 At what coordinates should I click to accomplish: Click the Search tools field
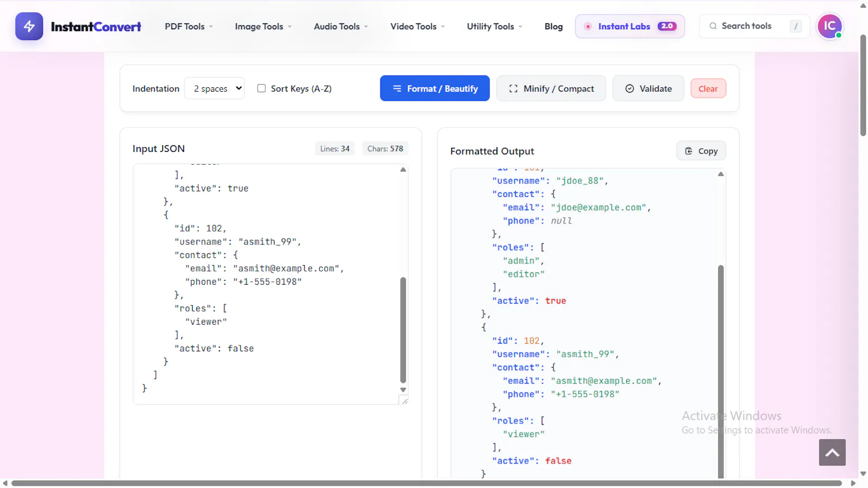click(754, 26)
